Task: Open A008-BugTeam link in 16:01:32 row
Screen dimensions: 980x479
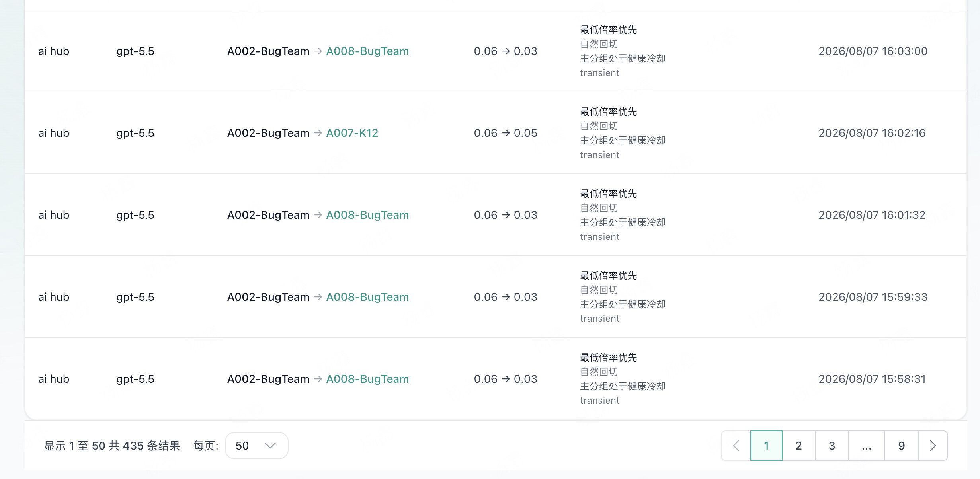Action: 367,215
